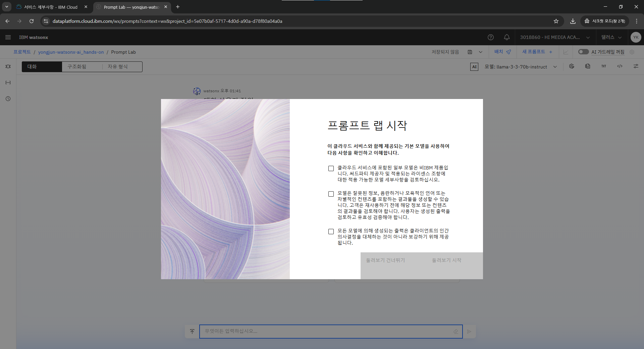Click the browser address bar URL
644x349 pixels.
coord(167,21)
